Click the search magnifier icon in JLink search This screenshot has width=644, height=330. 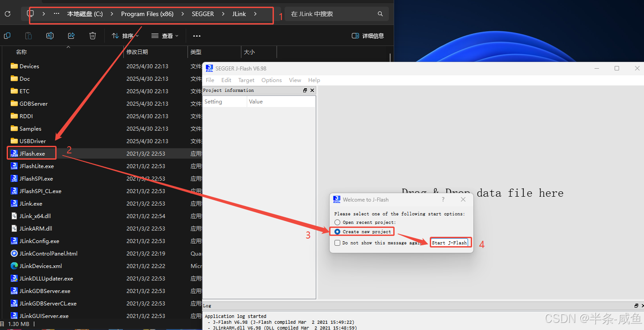pos(380,14)
